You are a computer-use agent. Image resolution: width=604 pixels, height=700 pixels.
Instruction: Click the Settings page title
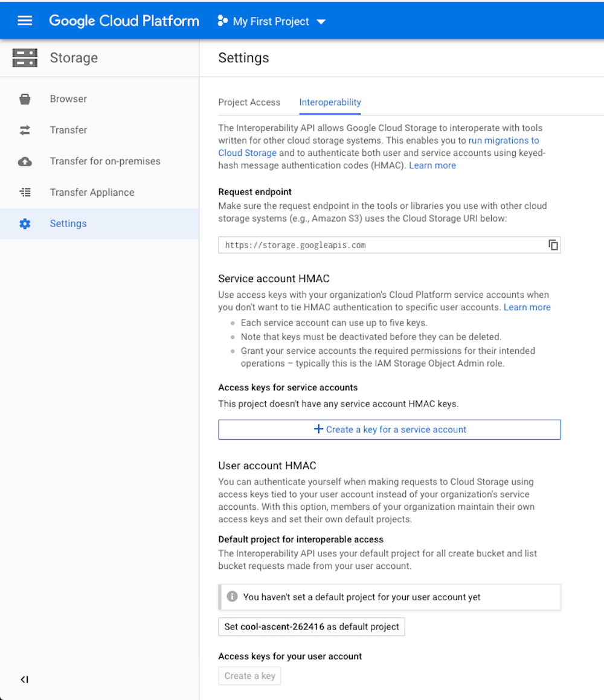[243, 58]
